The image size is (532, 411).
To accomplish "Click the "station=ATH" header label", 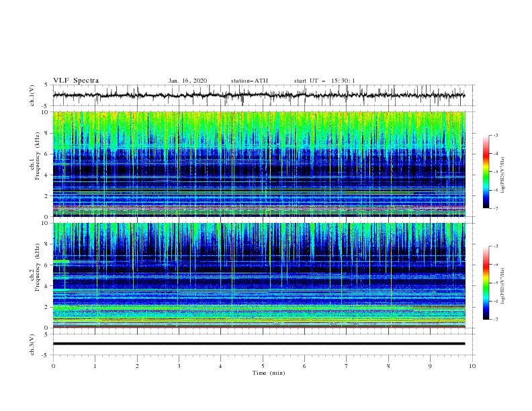I will (x=249, y=81).
